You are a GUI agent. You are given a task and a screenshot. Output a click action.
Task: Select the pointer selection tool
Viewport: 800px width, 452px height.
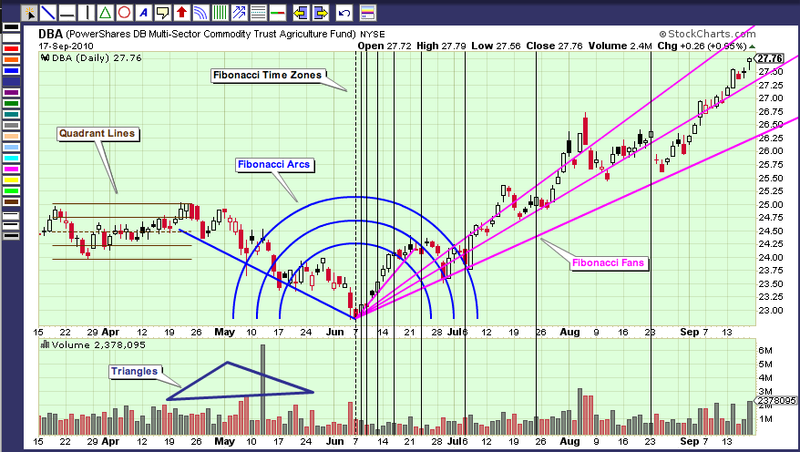[29, 13]
